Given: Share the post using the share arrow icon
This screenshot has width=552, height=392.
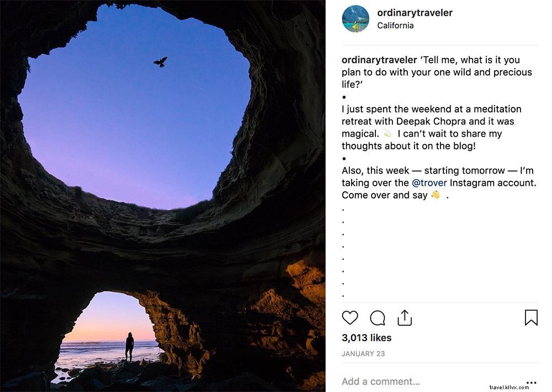Looking at the screenshot, I should coord(405,318).
